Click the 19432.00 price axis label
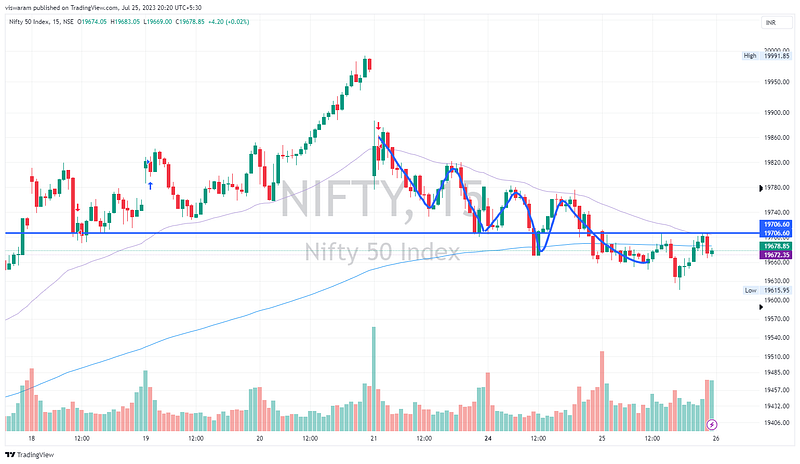 pos(777,406)
